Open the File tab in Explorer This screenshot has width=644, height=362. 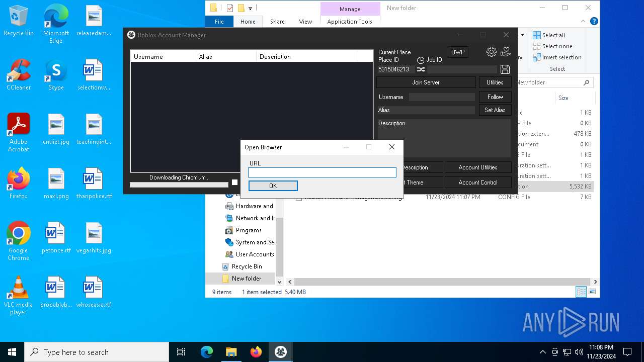tap(219, 22)
